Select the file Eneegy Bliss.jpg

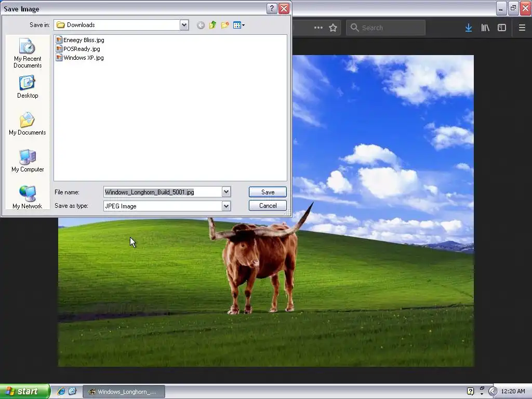coord(80,40)
